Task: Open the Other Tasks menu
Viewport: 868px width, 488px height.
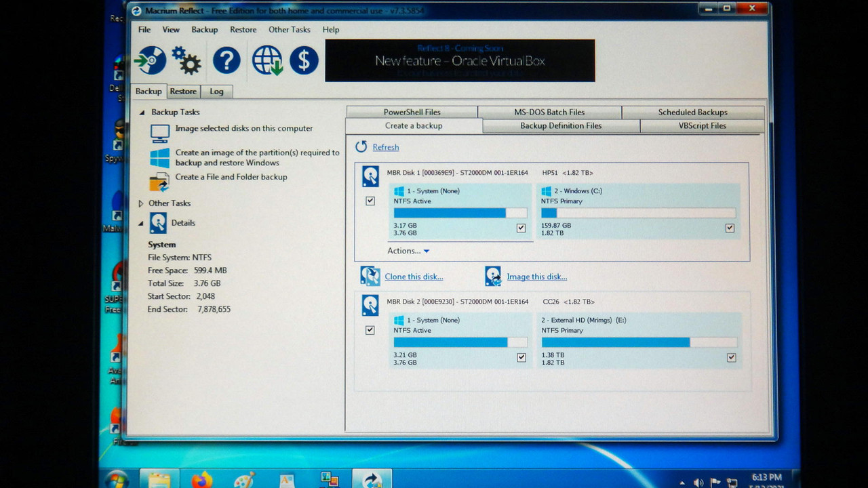Action: 289,30
